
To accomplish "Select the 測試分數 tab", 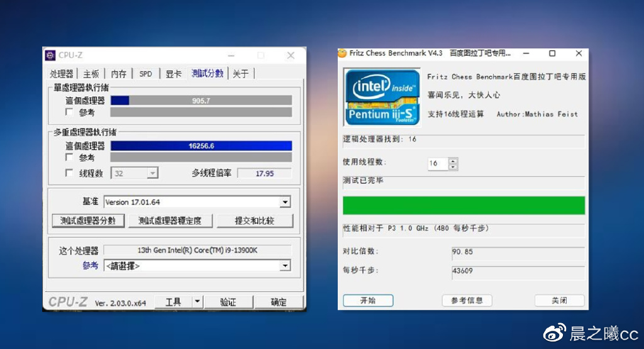I will pos(208,74).
